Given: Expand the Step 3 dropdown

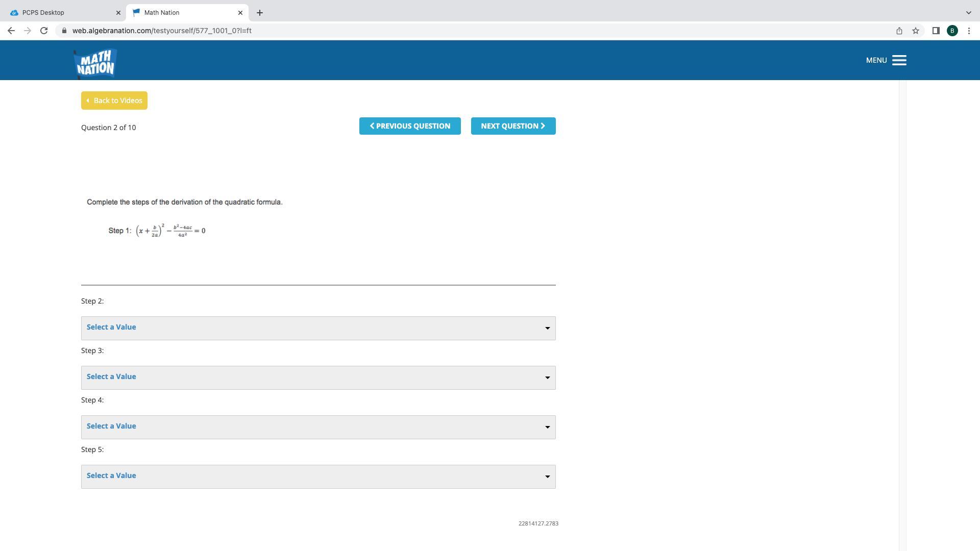Looking at the screenshot, I should click(x=318, y=378).
